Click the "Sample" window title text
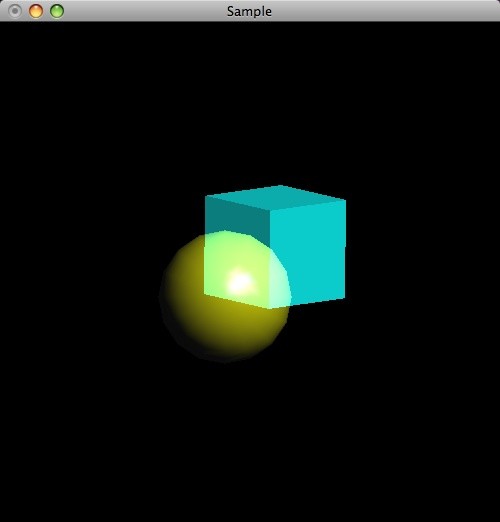The height and width of the screenshot is (522, 500). point(249,11)
